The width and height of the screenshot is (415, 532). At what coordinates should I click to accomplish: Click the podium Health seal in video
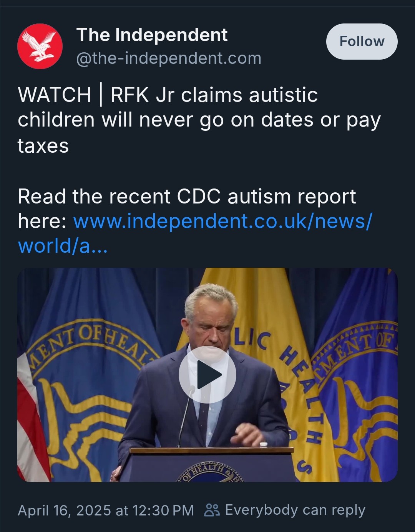(x=209, y=474)
